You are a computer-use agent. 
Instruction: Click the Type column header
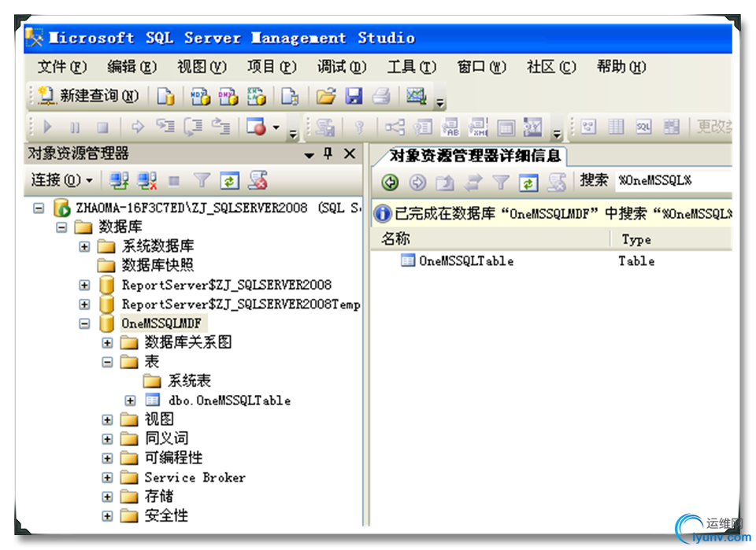click(671, 239)
